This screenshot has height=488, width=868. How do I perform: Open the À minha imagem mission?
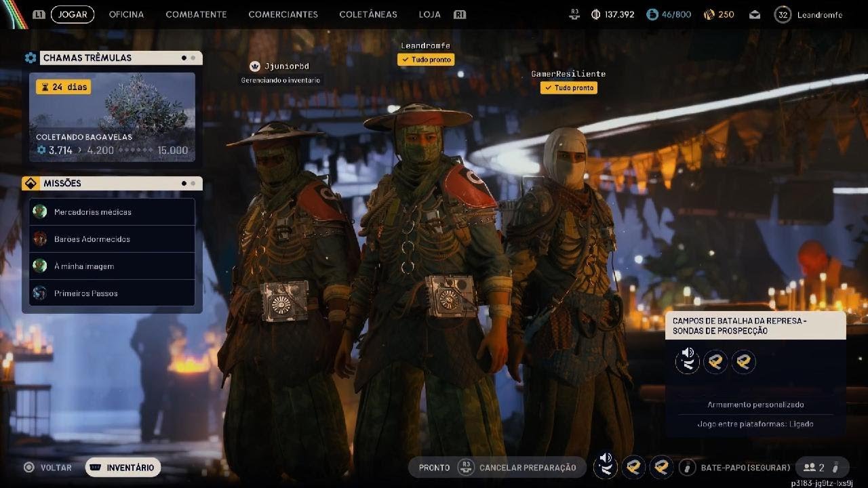click(112, 266)
